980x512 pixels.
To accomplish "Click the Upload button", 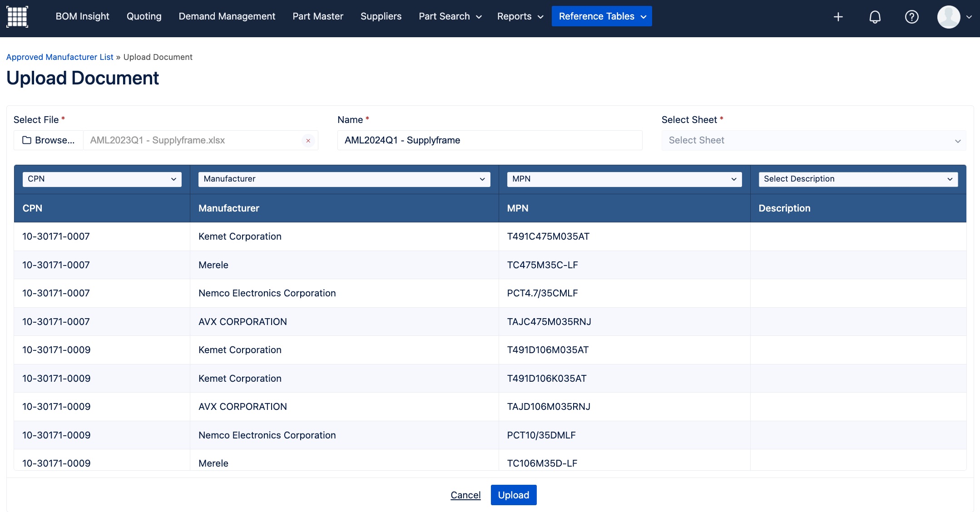I will pos(514,495).
